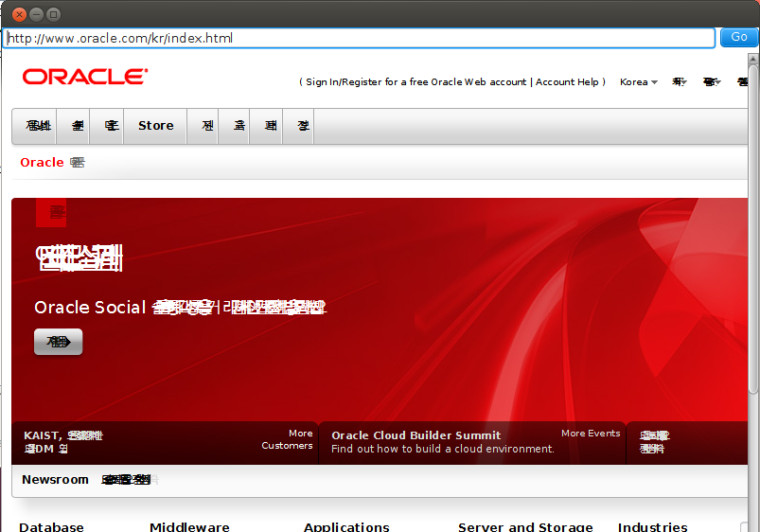
Task: Open the Server and Storage category
Action: 525,526
